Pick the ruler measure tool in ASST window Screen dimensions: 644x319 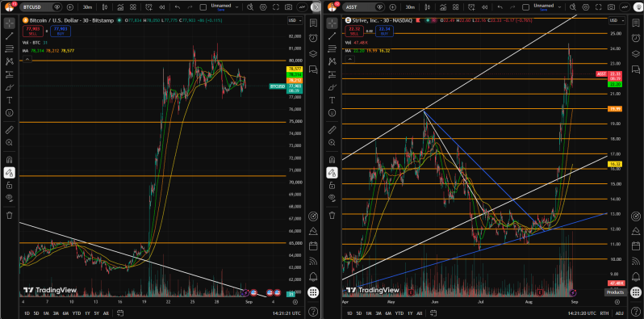(332, 130)
